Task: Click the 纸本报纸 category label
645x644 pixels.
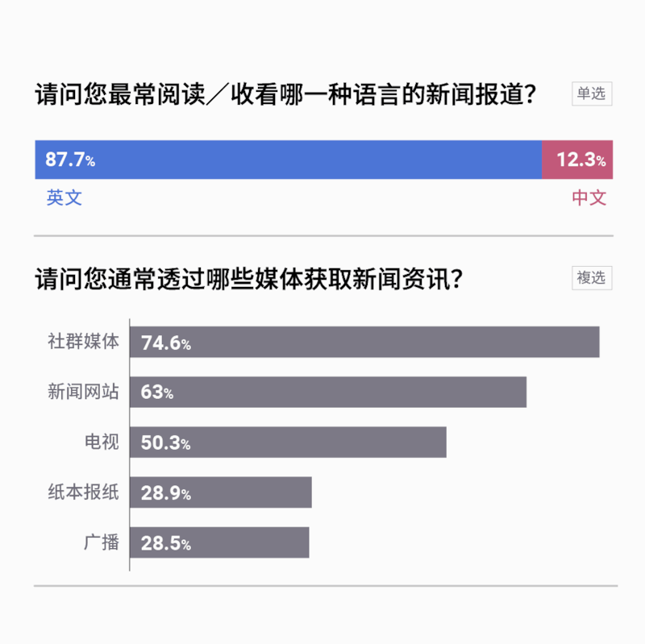Action: [x=83, y=492]
